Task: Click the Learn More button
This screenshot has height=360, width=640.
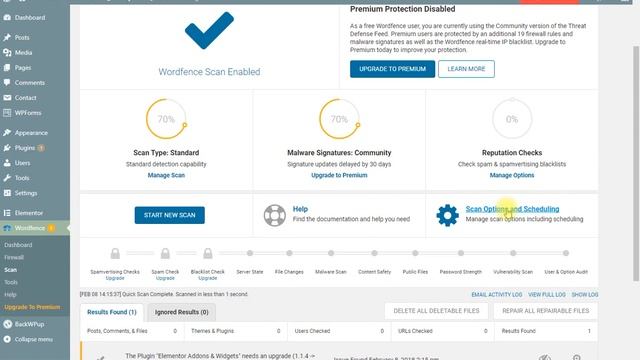Action: tap(466, 69)
